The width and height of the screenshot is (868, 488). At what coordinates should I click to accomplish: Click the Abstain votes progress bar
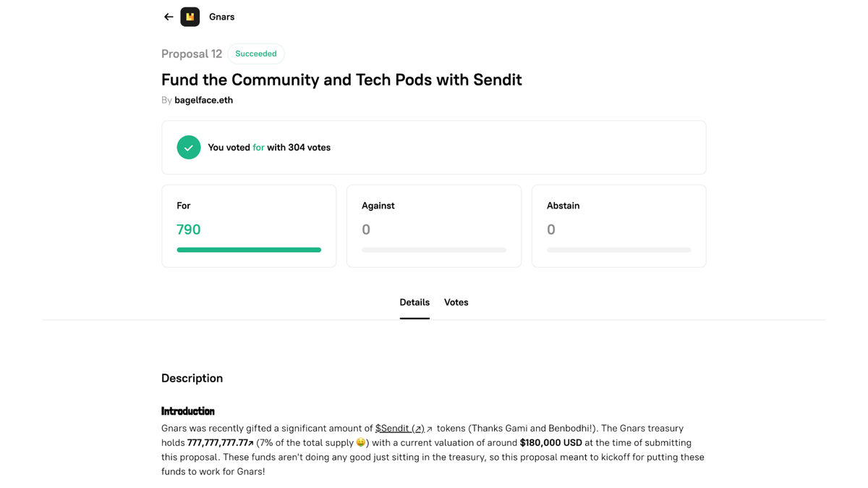[619, 250]
